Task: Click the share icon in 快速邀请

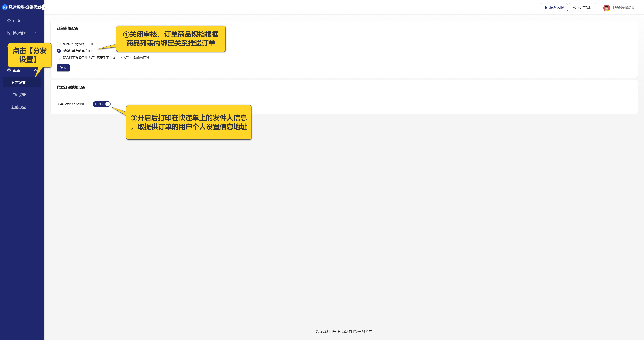Action: [x=574, y=8]
